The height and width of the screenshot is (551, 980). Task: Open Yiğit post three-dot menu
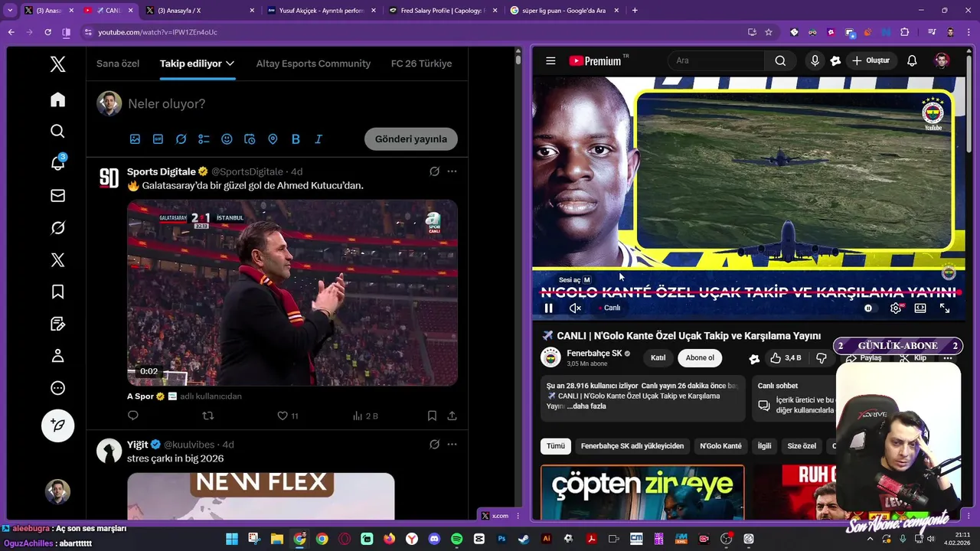452,445
